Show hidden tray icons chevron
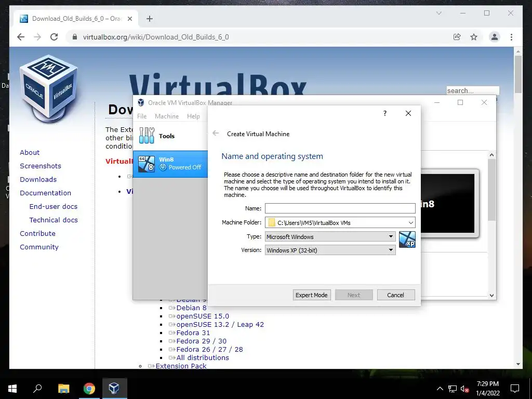The image size is (532, 399). (440, 389)
